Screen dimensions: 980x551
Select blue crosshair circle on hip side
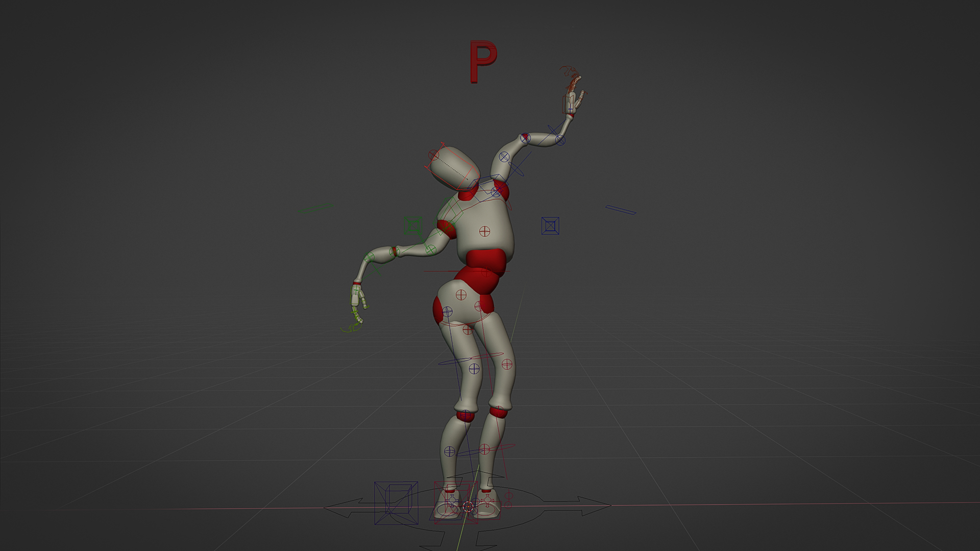pyautogui.click(x=447, y=311)
